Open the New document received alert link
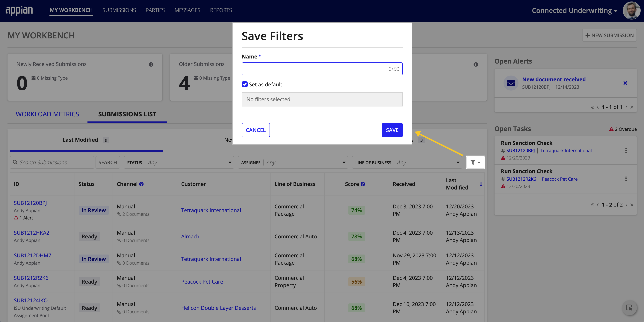 pos(554,79)
